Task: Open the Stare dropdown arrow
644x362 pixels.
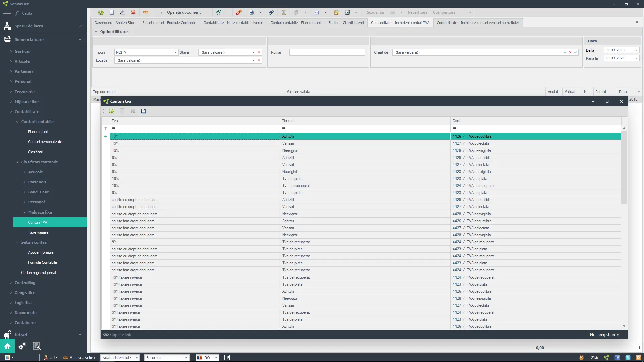Action: (x=254, y=52)
